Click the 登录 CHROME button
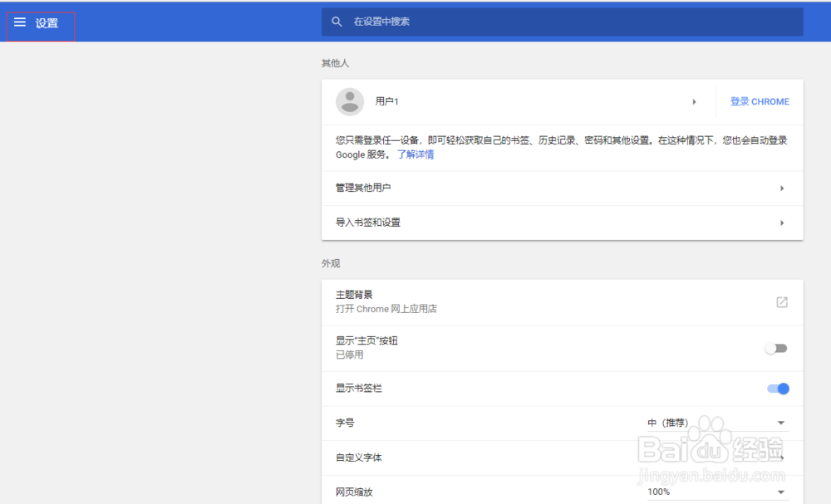The width and height of the screenshot is (831, 504). (760, 101)
